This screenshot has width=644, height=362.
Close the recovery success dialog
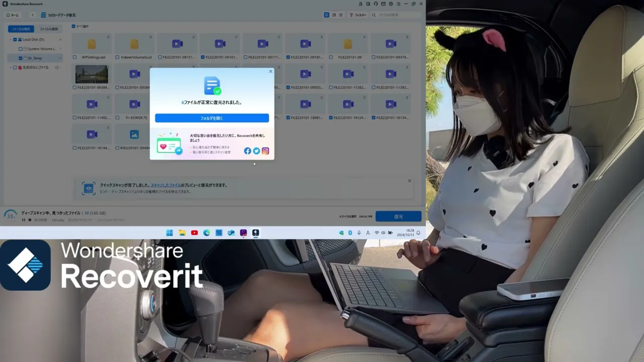coord(271,71)
